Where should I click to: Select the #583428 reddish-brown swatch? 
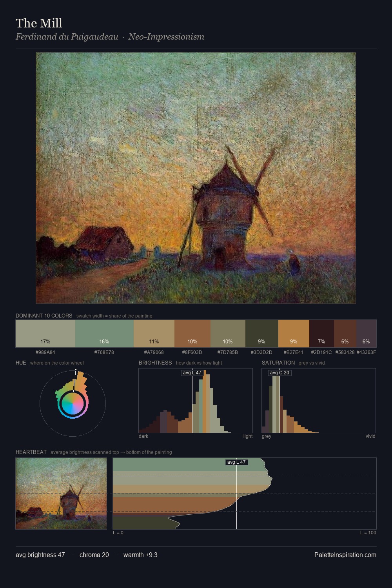pos(345,334)
